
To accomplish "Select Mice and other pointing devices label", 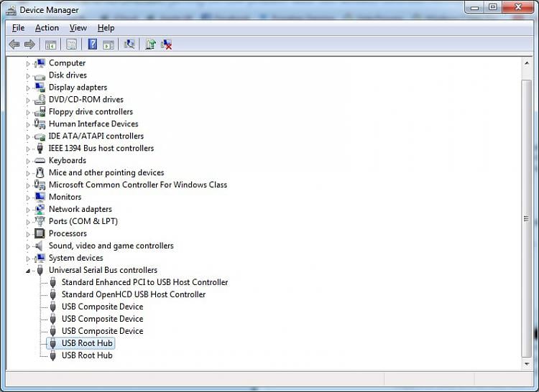I will [x=106, y=172].
